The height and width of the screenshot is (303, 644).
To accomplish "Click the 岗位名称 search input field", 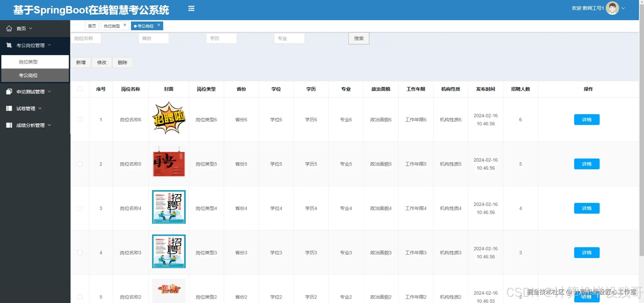I will (x=86, y=38).
